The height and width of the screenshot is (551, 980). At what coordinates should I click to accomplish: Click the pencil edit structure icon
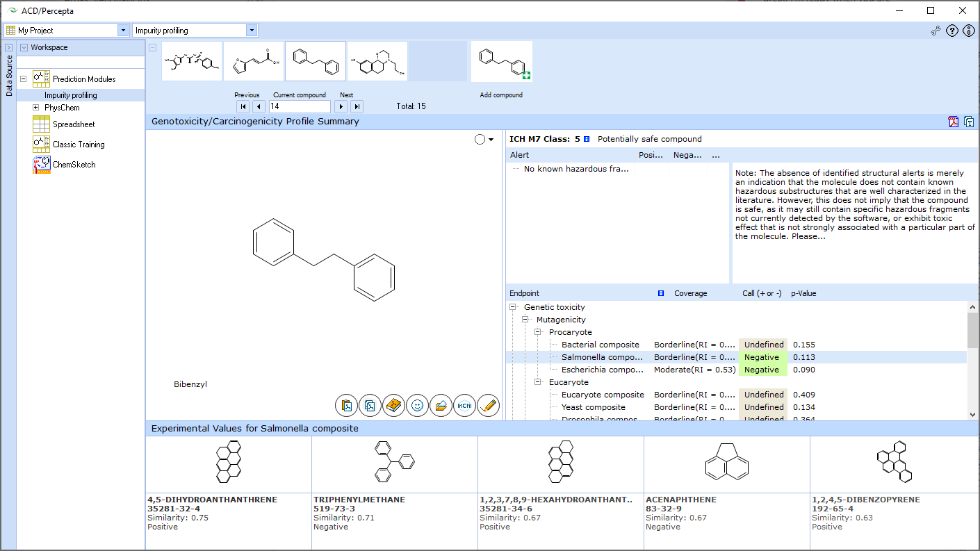coord(488,405)
